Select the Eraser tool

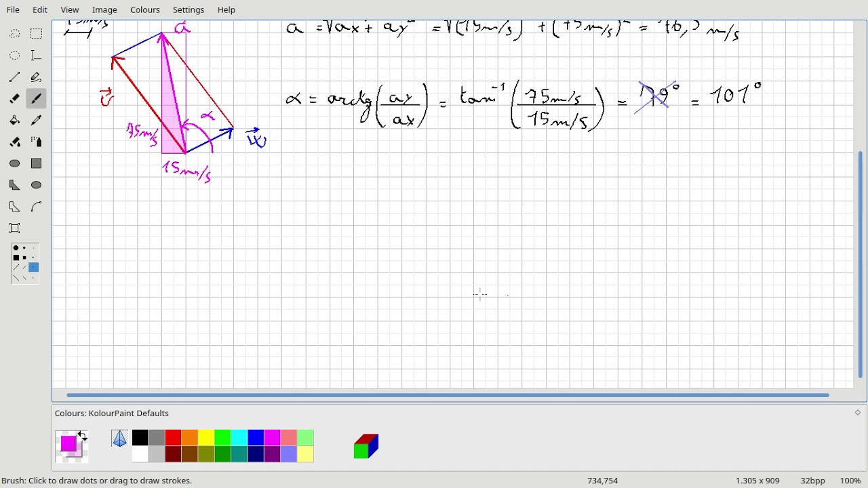pos(15,99)
